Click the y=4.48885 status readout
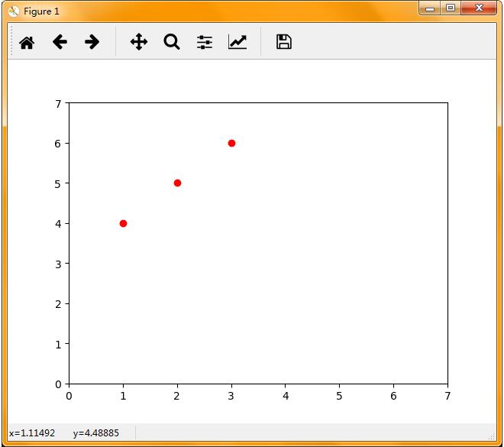The height and width of the screenshot is (447, 504). coord(95,432)
